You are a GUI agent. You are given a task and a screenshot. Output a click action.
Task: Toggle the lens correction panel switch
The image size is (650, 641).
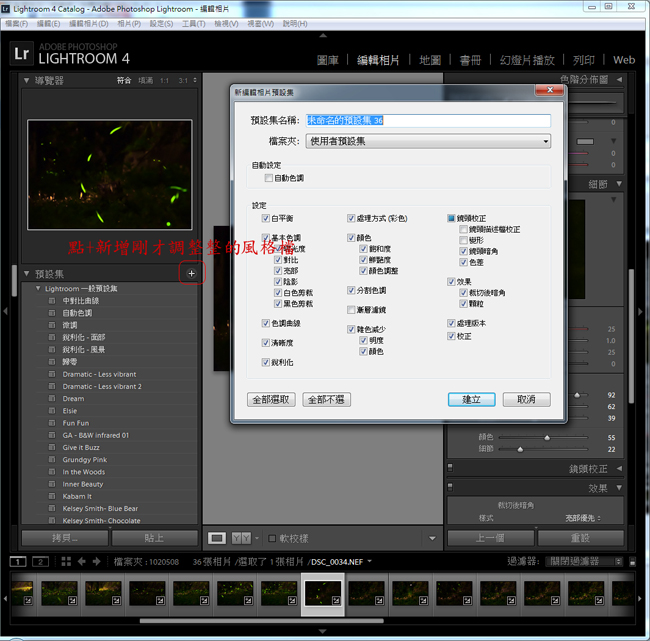(x=450, y=468)
